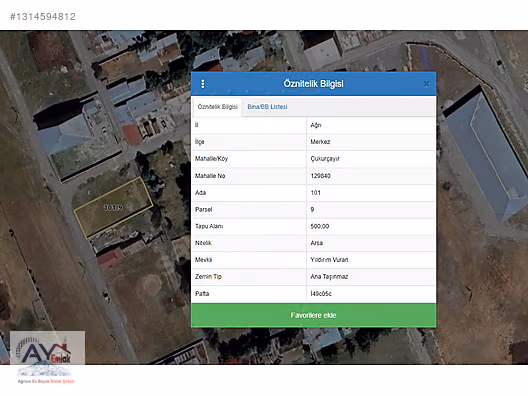Select the Öznitelik Bilgisi tab
Image resolution: width=528 pixels, height=396 pixels.
coord(218,107)
